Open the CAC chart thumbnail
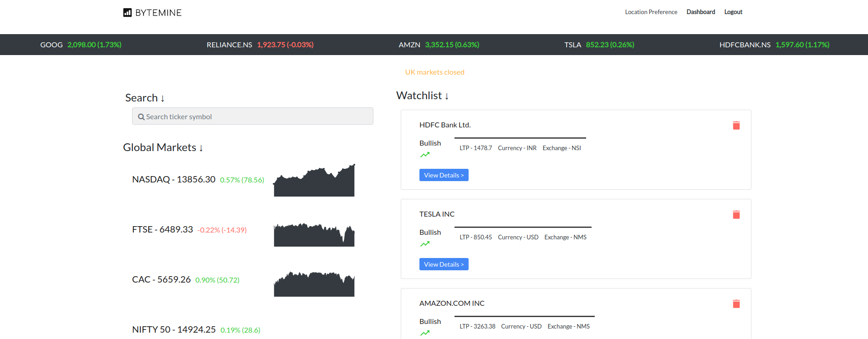The width and height of the screenshot is (868, 339). [x=314, y=284]
